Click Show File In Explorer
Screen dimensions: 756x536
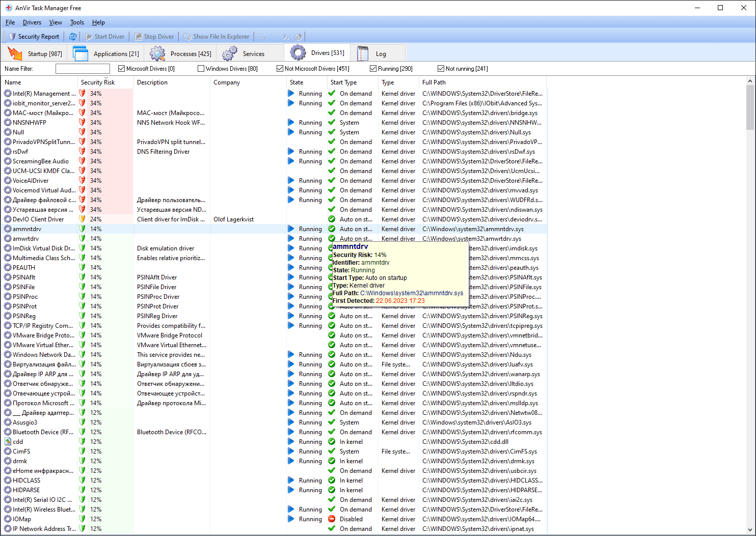217,37
